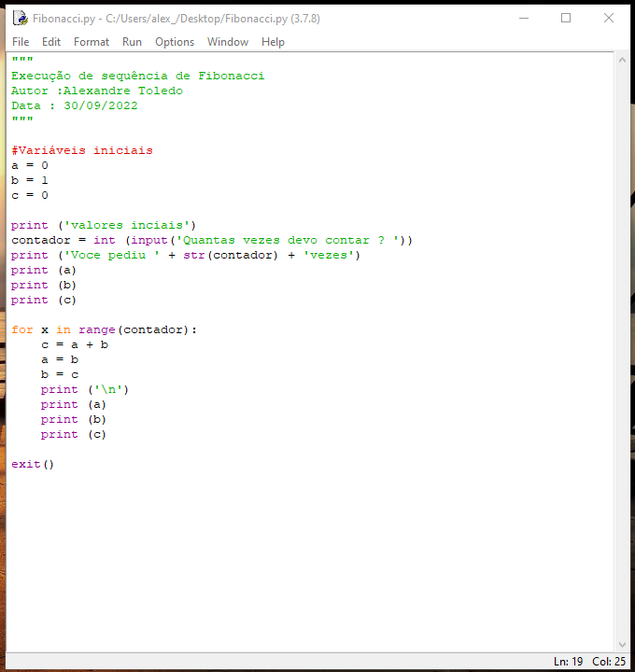
Task: Close the Fibonacci.py editor window
Action: point(608,18)
